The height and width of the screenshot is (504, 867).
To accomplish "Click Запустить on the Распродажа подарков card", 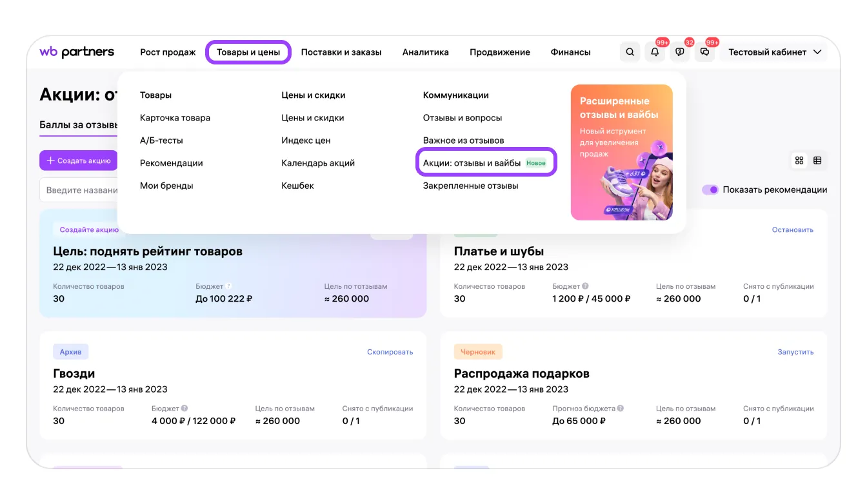I will (796, 352).
